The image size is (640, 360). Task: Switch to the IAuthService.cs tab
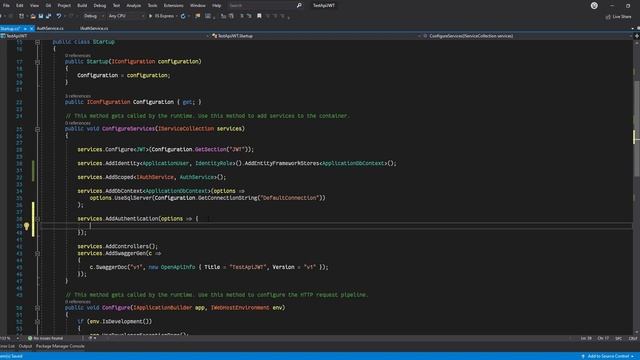pyautogui.click(x=94, y=29)
